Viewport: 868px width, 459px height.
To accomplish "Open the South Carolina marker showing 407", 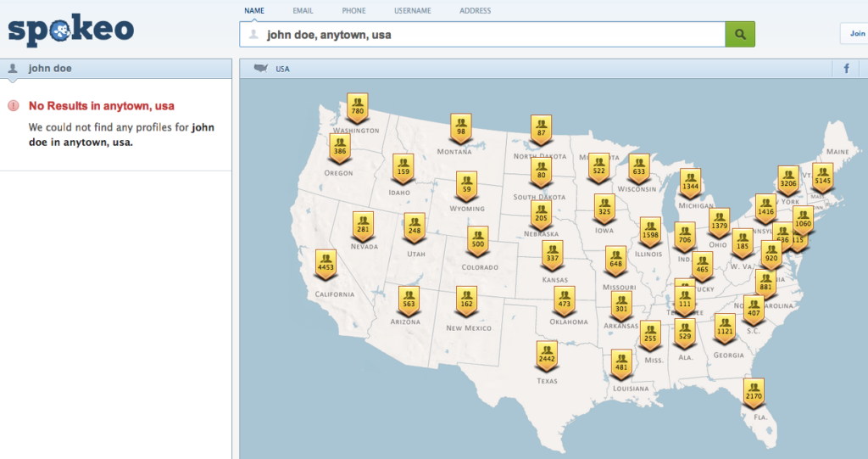I will (x=754, y=311).
